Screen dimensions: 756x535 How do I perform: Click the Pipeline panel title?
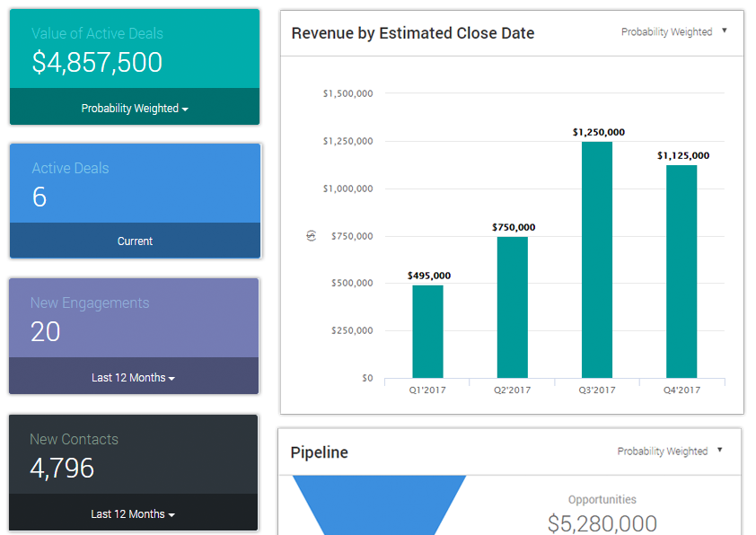point(319,452)
